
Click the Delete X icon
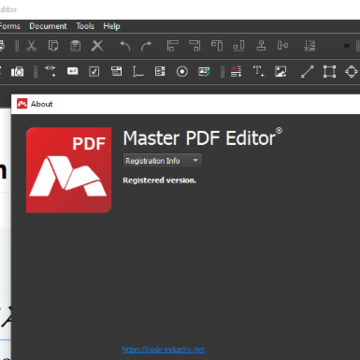tap(97, 46)
